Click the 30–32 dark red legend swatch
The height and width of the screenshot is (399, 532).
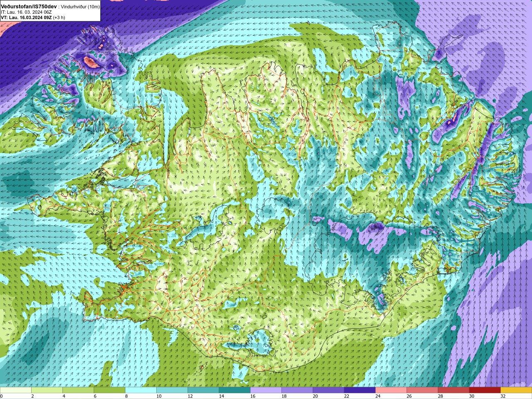tap(485, 390)
